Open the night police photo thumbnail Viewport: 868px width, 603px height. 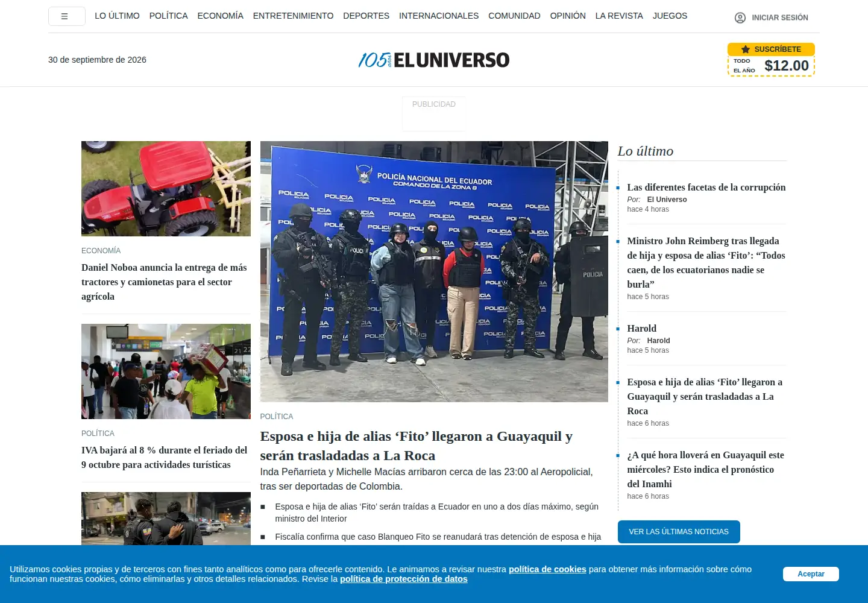(x=166, y=519)
